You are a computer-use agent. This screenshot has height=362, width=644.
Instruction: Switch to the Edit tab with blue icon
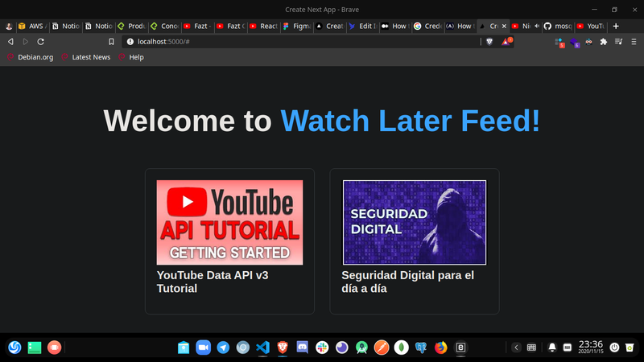coord(362,26)
